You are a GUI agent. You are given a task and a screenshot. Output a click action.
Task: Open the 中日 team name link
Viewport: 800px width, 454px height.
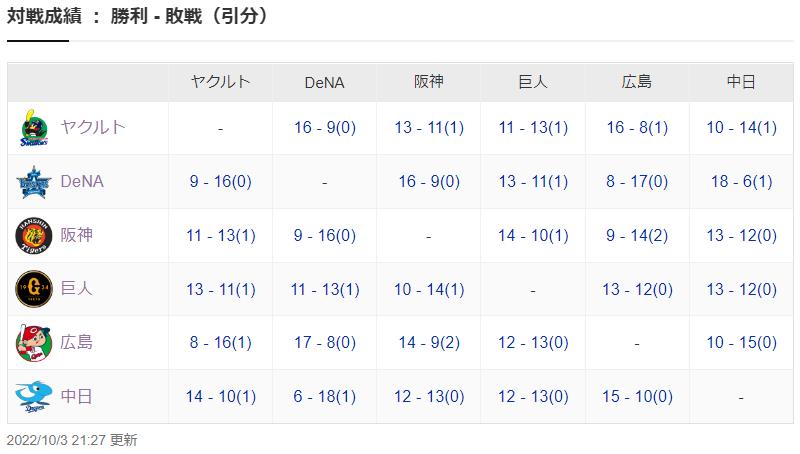tap(77, 396)
